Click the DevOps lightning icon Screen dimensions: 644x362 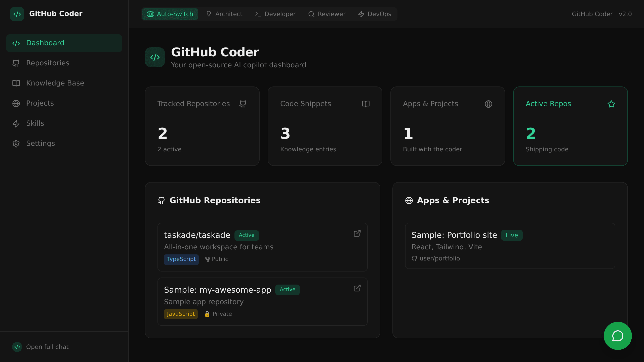click(361, 14)
